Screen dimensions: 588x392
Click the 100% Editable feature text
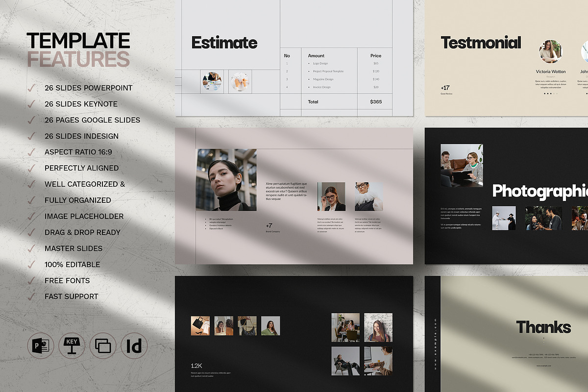[x=72, y=265]
